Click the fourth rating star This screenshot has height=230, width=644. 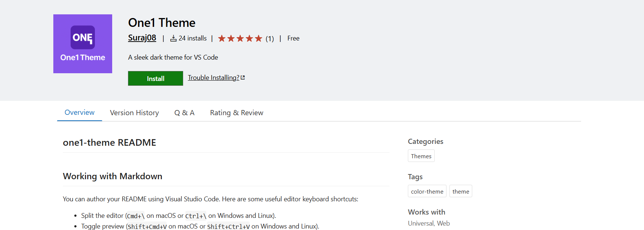click(x=249, y=38)
